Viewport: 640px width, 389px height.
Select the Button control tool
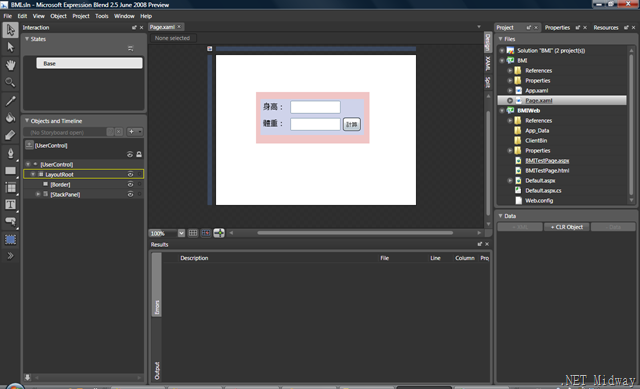(10, 222)
